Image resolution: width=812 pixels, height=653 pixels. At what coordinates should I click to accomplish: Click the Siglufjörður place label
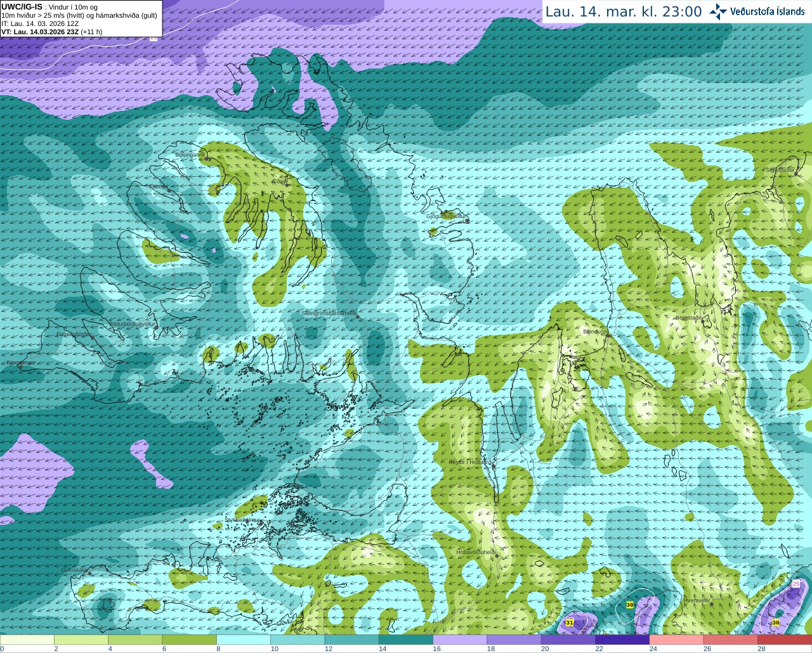coord(780,170)
